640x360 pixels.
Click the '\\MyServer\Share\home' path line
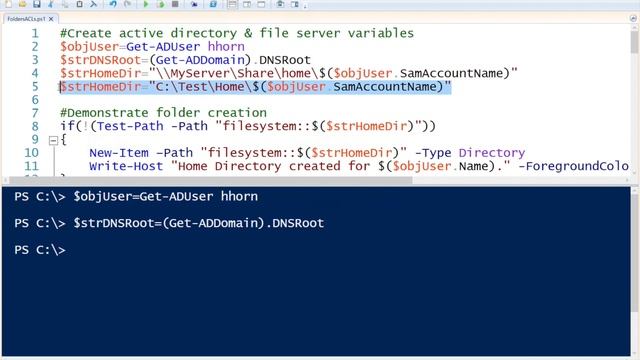pyautogui.click(x=289, y=73)
